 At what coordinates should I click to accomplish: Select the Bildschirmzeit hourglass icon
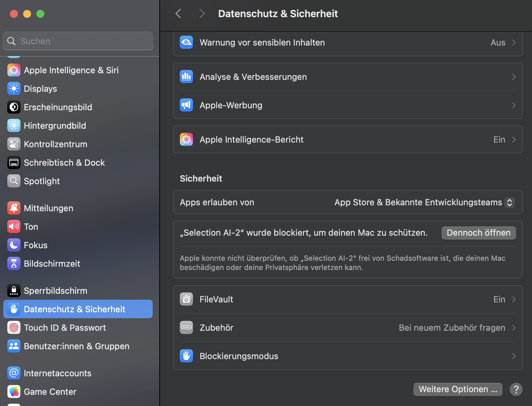coord(14,264)
